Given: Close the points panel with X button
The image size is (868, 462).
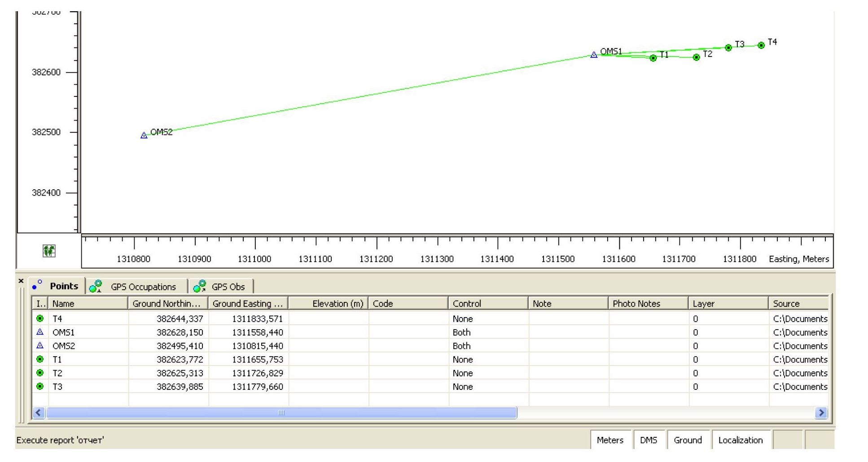Looking at the screenshot, I should [21, 281].
